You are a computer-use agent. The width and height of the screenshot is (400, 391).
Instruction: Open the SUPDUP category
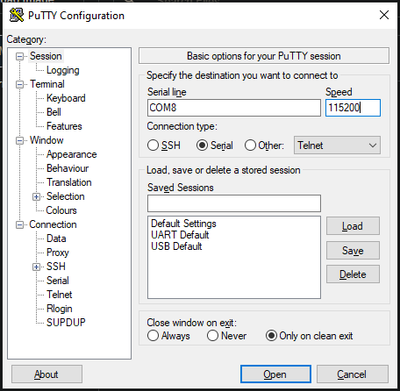66,322
